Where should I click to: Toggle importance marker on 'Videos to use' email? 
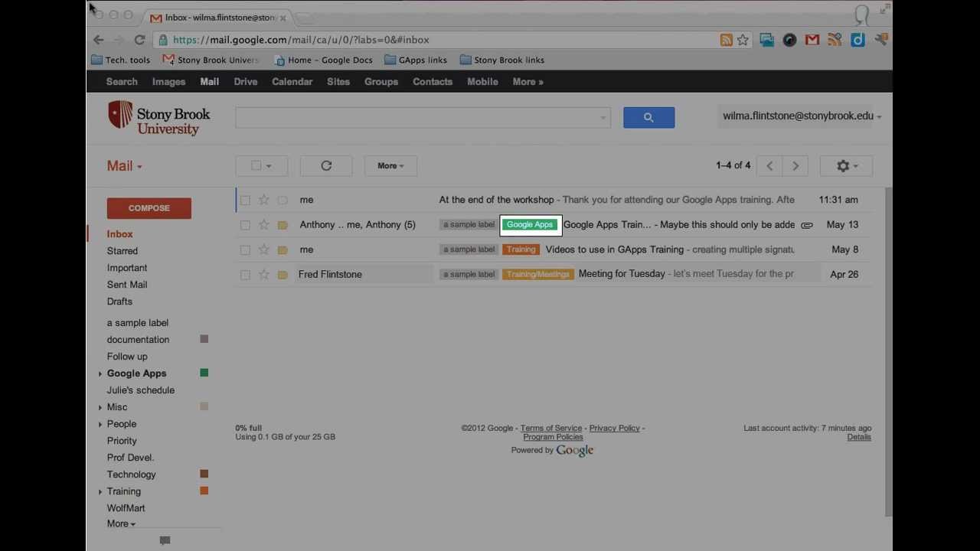[283, 249]
